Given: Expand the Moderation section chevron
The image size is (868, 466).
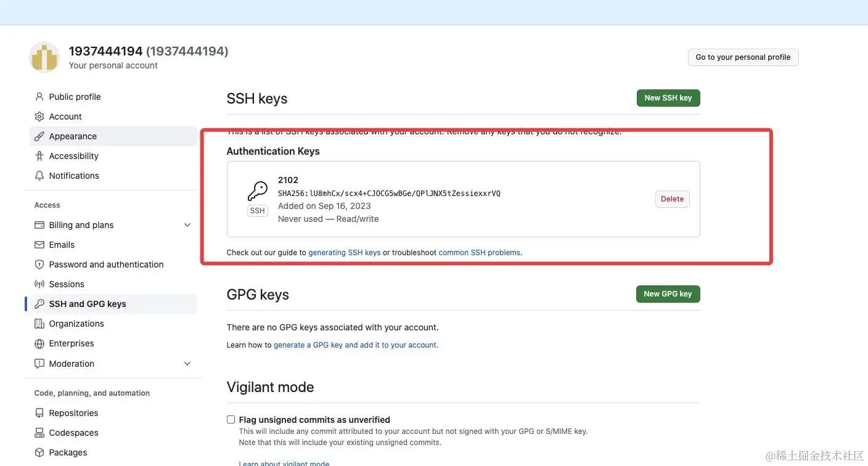Looking at the screenshot, I should [187, 364].
